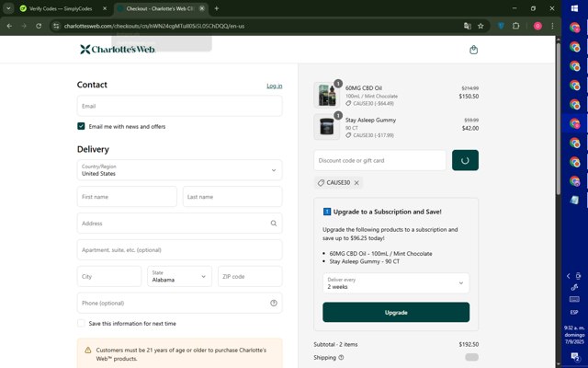
Task: Click the Charlotte's Web logo
Action: pos(118,49)
